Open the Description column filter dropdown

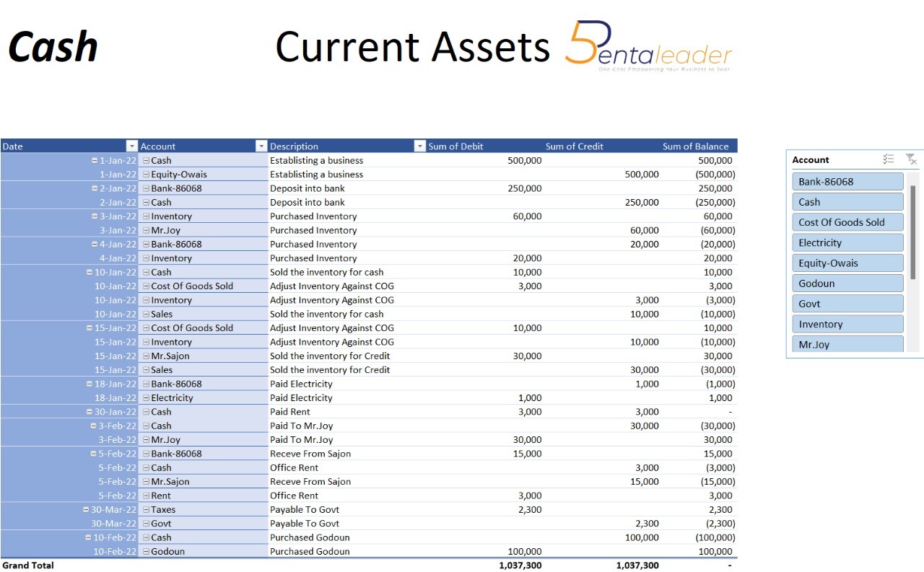pyautogui.click(x=419, y=146)
